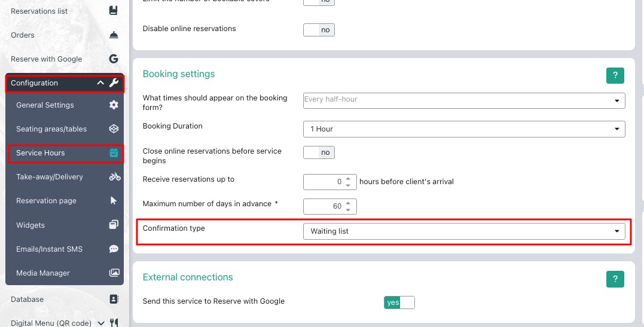
Task: Click the hours before arrival input field
Action: (330, 182)
